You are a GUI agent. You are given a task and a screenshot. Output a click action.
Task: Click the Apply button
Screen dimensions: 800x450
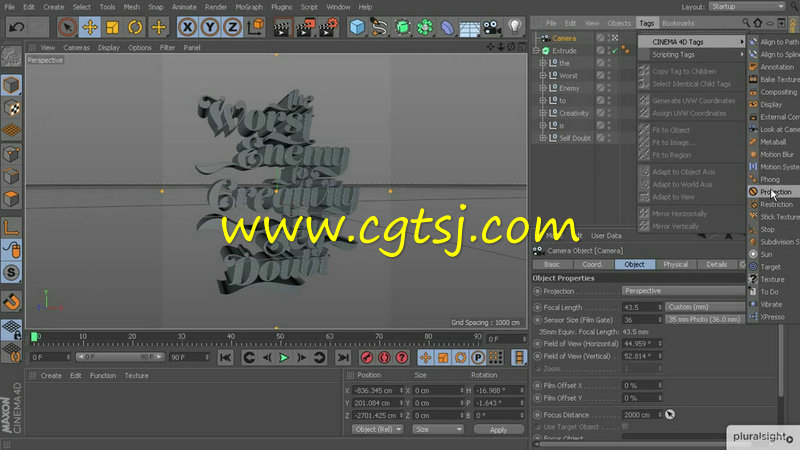point(498,430)
